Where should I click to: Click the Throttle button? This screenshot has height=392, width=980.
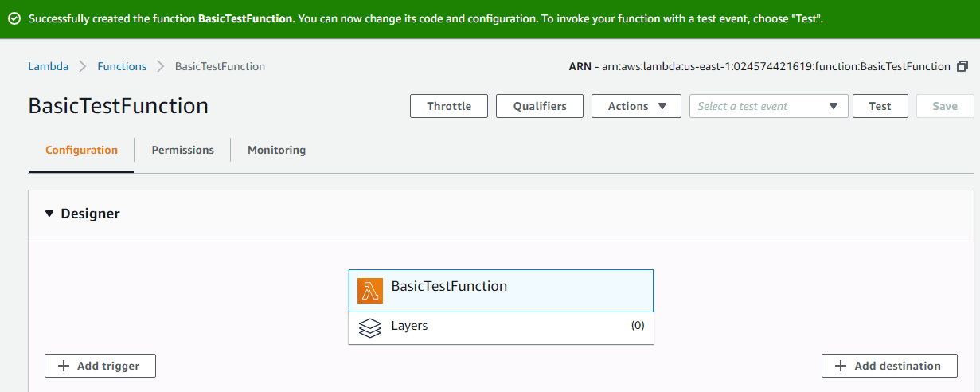449,106
